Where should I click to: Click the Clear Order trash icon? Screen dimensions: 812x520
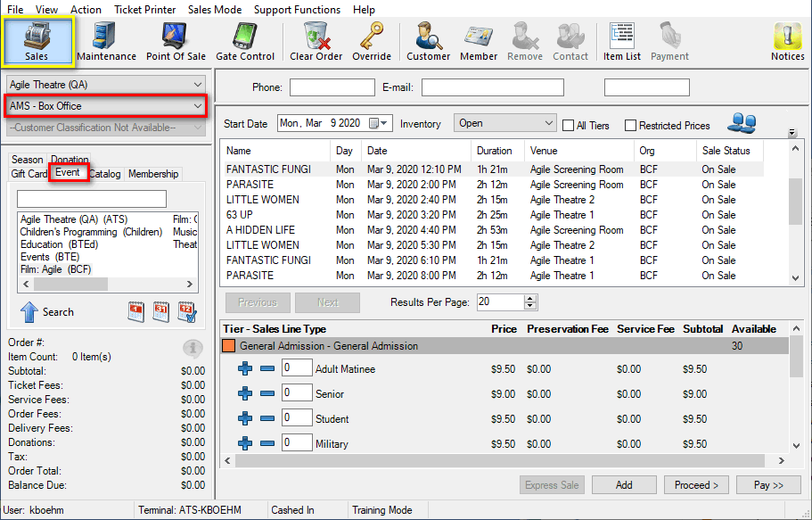(x=316, y=42)
